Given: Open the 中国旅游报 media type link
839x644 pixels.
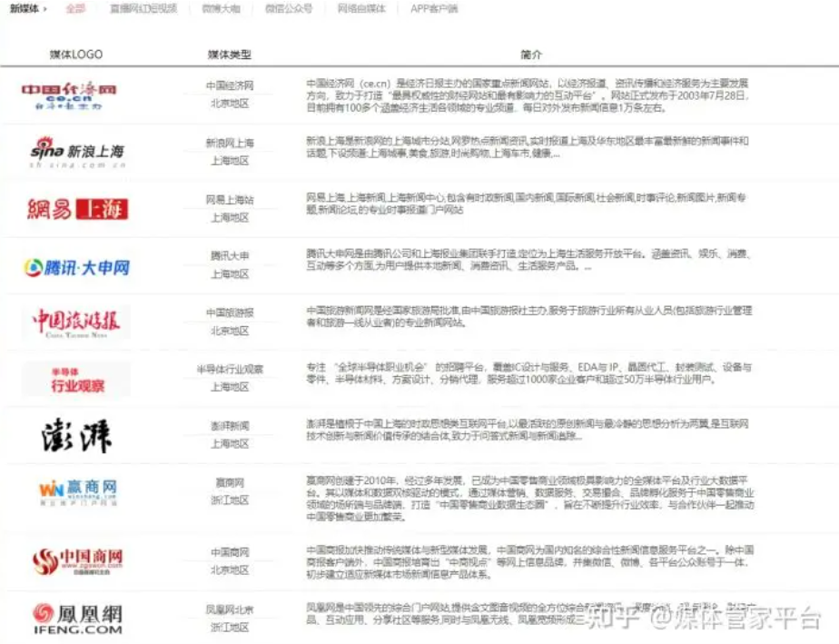Looking at the screenshot, I should pyautogui.click(x=230, y=312).
